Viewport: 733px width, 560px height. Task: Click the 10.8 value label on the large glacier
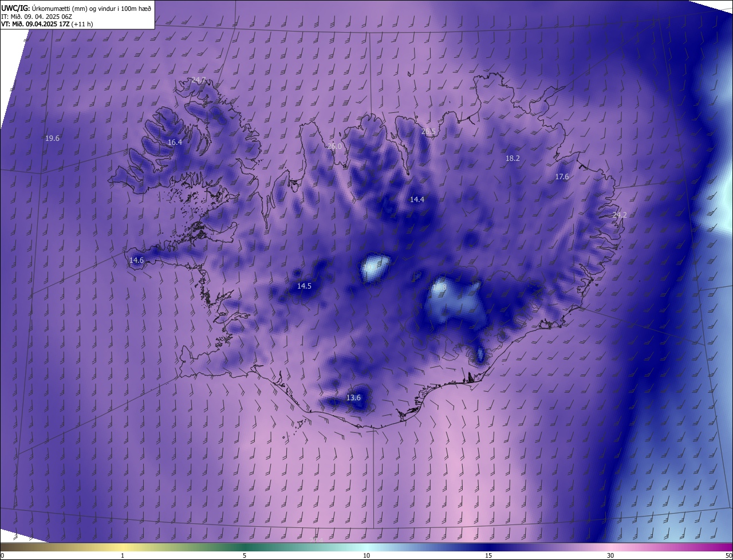[x=440, y=286]
